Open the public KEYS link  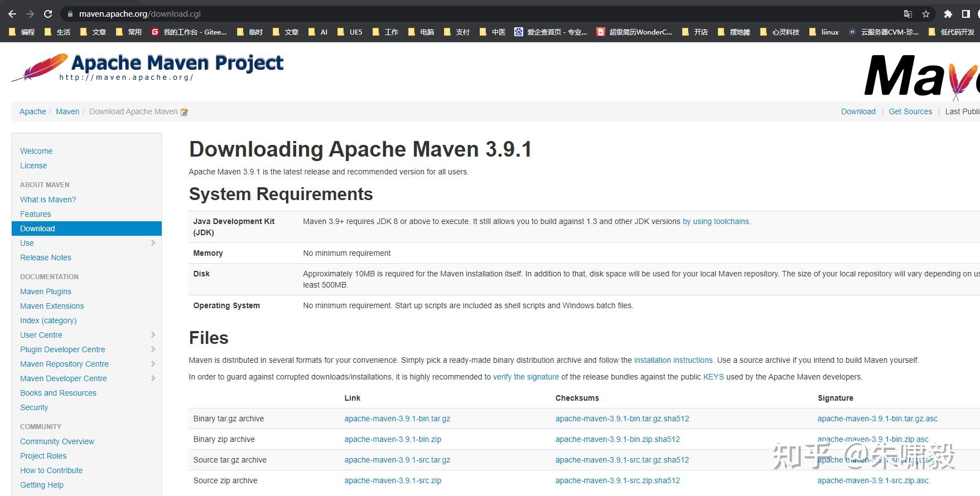[x=713, y=377]
